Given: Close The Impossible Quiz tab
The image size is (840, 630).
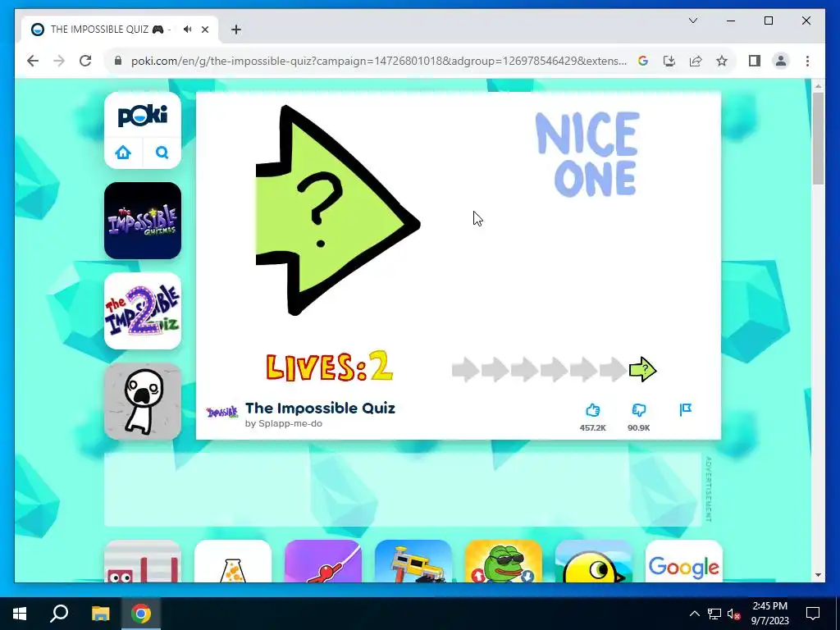Looking at the screenshot, I should click(204, 30).
